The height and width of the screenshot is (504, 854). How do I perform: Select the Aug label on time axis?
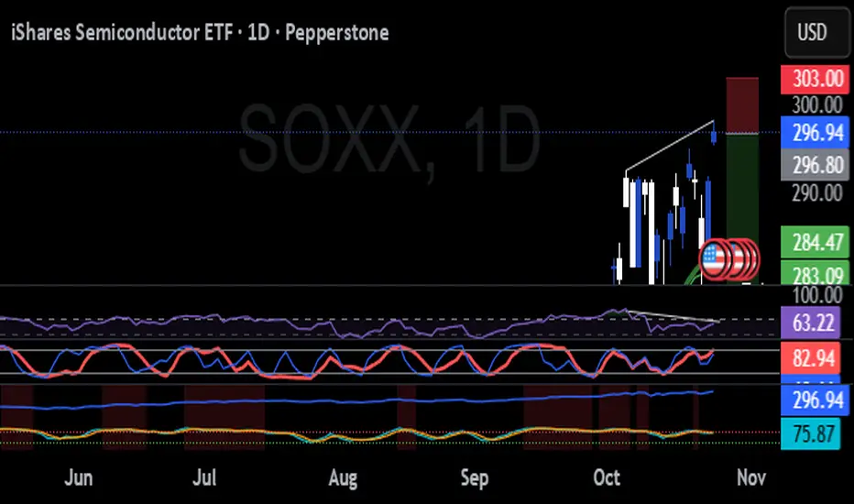[343, 477]
